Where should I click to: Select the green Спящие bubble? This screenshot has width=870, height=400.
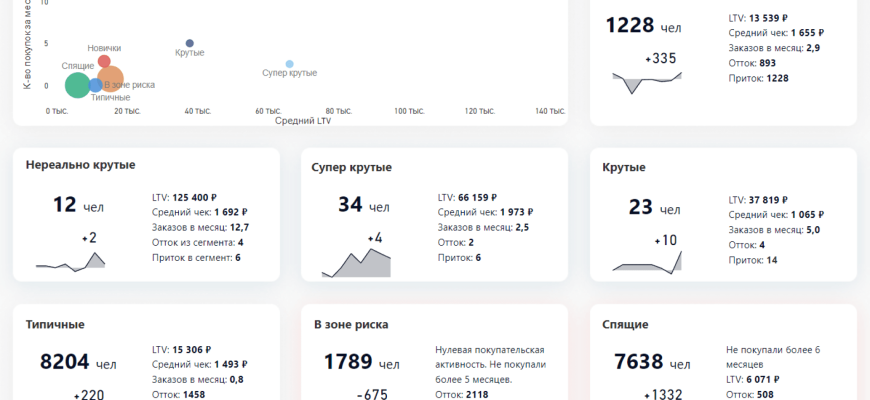click(77, 85)
